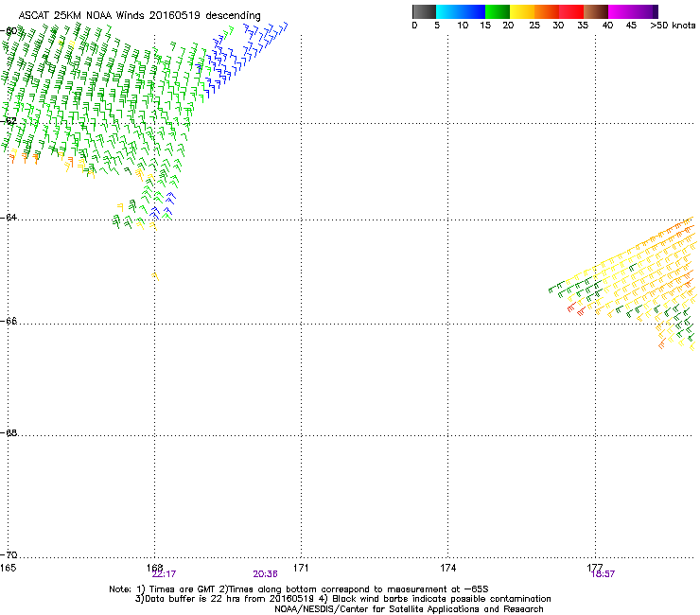Click the longitude label 174
Screen dimensions: 700x615
coord(447,568)
